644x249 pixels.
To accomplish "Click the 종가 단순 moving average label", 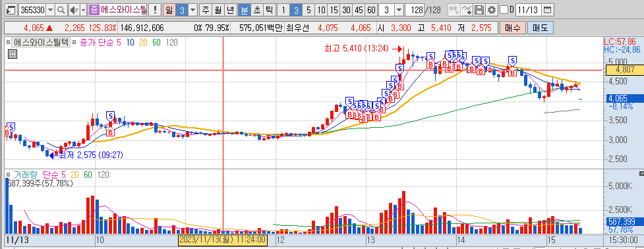I will point(98,42).
